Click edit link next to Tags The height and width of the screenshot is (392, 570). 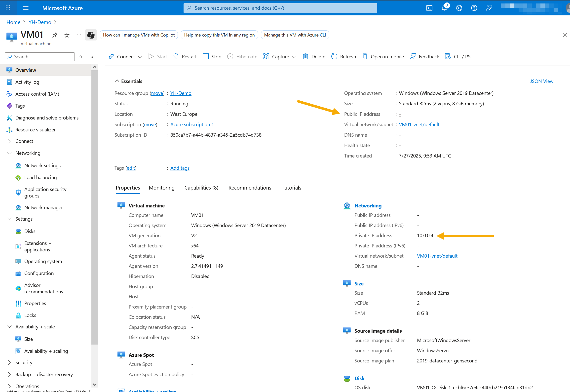(x=131, y=168)
